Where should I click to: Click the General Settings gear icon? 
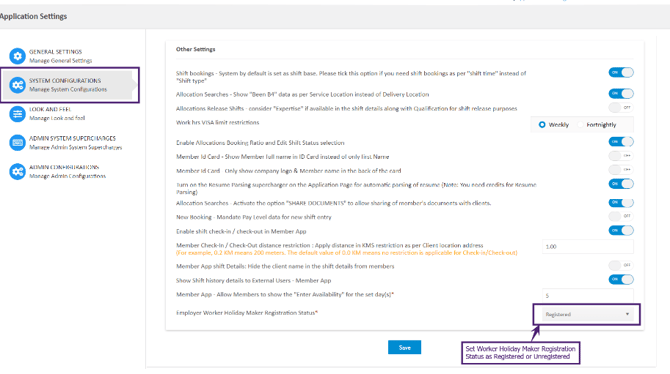point(18,56)
